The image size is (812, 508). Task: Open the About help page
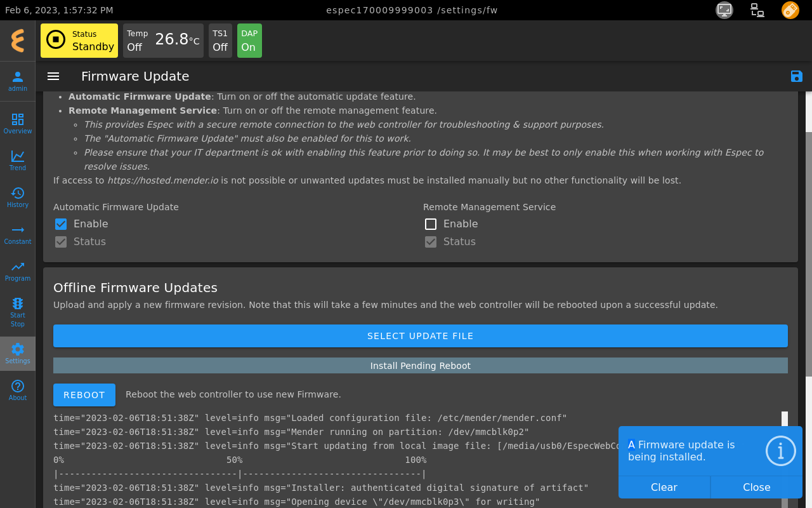[18, 390]
